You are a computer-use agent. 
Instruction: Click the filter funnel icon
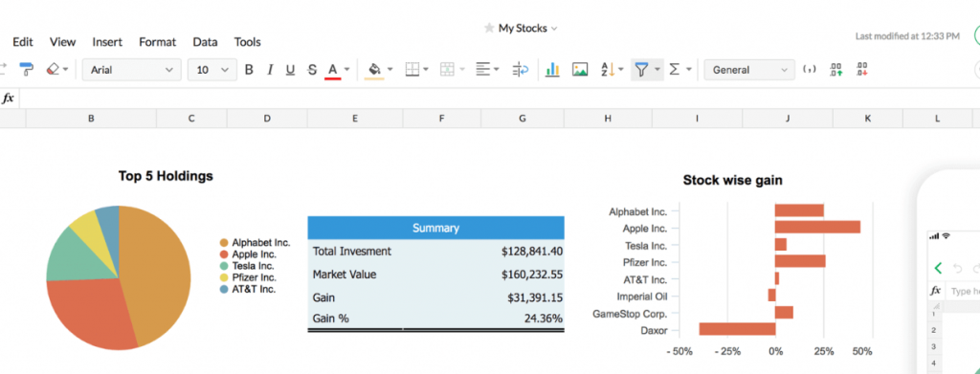(641, 70)
